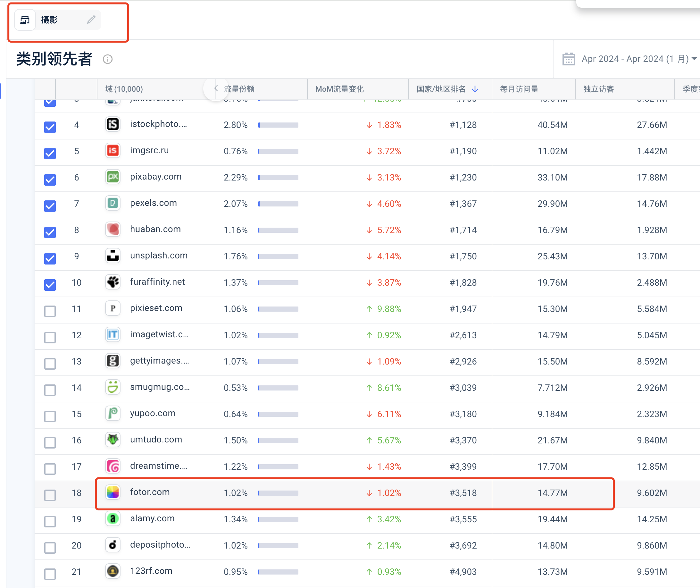
Task: Click the furaffinity.net paw icon
Action: (x=113, y=282)
